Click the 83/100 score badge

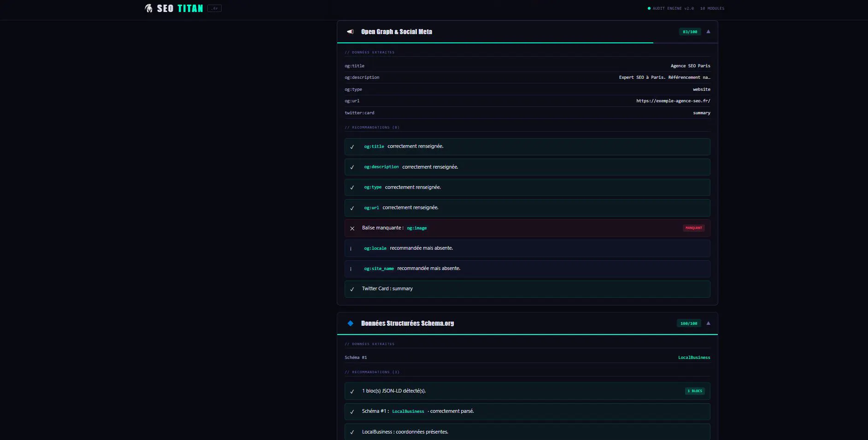point(690,32)
